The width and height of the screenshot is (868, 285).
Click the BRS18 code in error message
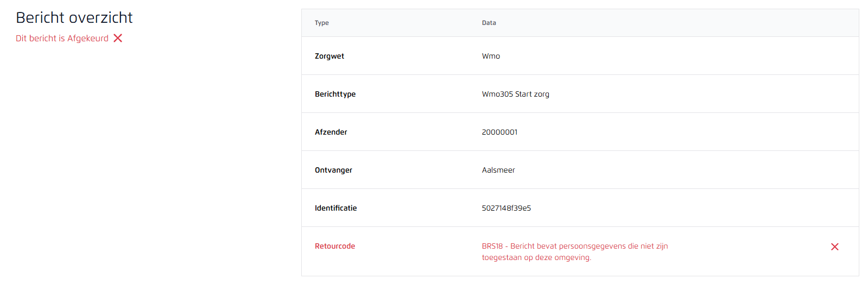coord(492,246)
